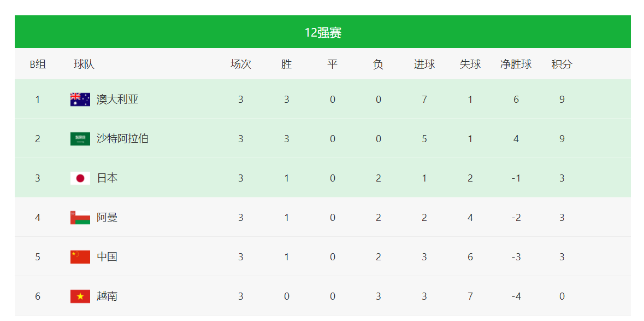Viewport: 644px width, 321px height.
Task: Click the 12强赛 header title
Action: [x=323, y=33]
